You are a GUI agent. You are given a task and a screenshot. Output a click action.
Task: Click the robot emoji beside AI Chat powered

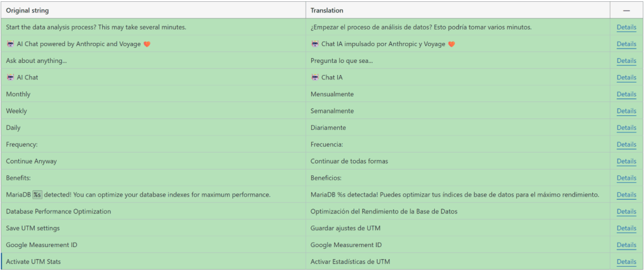[x=10, y=44]
